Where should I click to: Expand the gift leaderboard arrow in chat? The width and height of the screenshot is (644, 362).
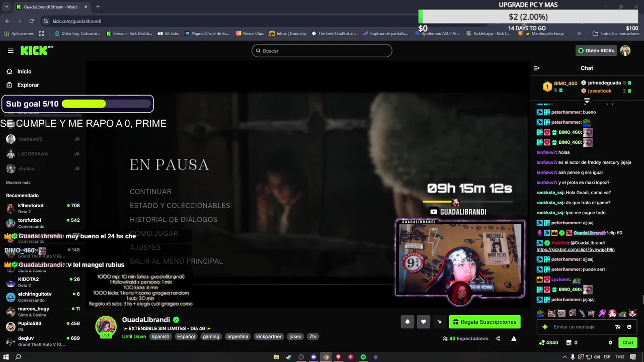(587, 101)
